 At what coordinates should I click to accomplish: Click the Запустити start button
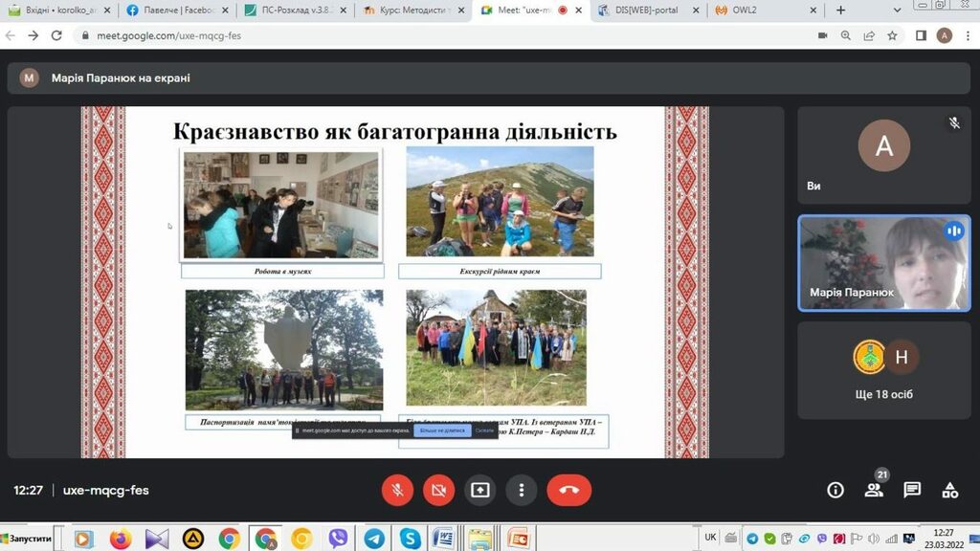pos(27,539)
